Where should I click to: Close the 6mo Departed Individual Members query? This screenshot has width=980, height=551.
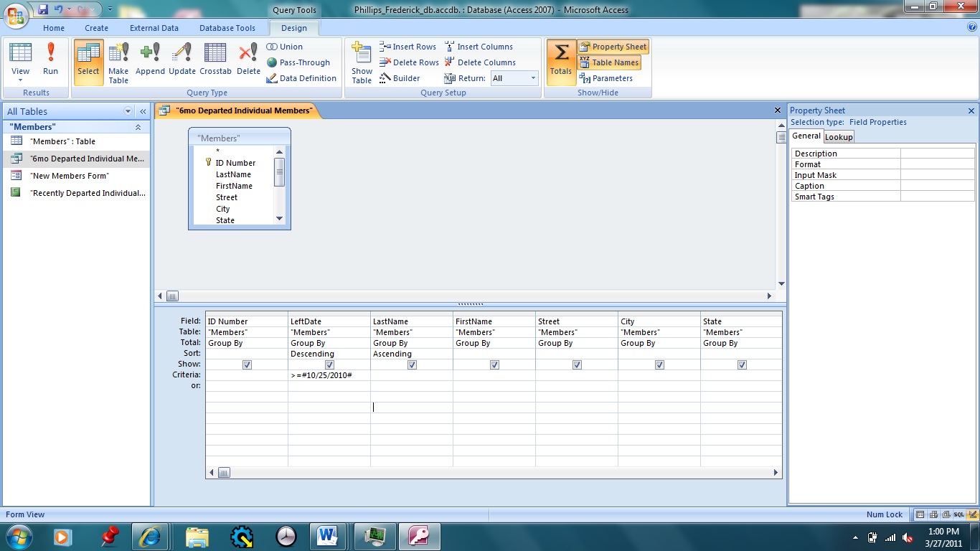pos(777,110)
